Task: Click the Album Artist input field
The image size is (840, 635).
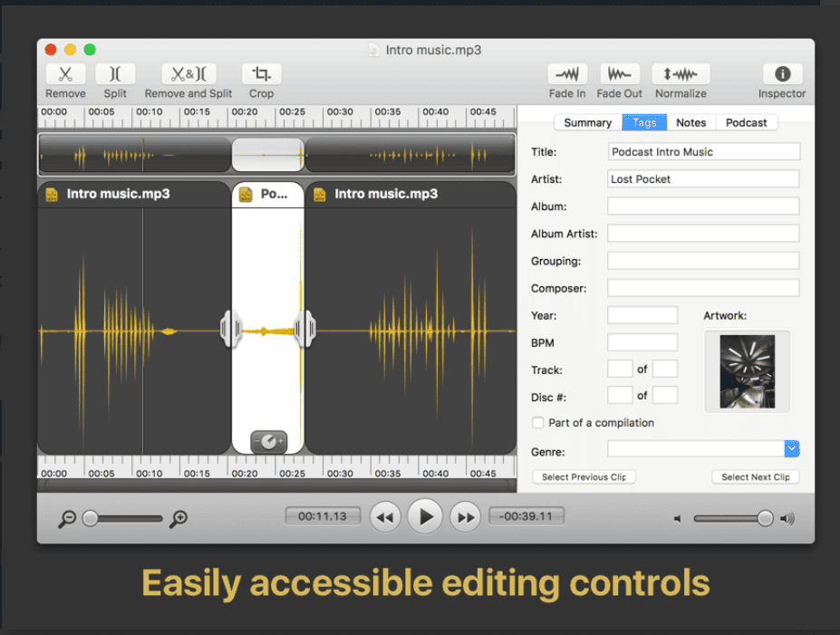Action: (x=704, y=234)
